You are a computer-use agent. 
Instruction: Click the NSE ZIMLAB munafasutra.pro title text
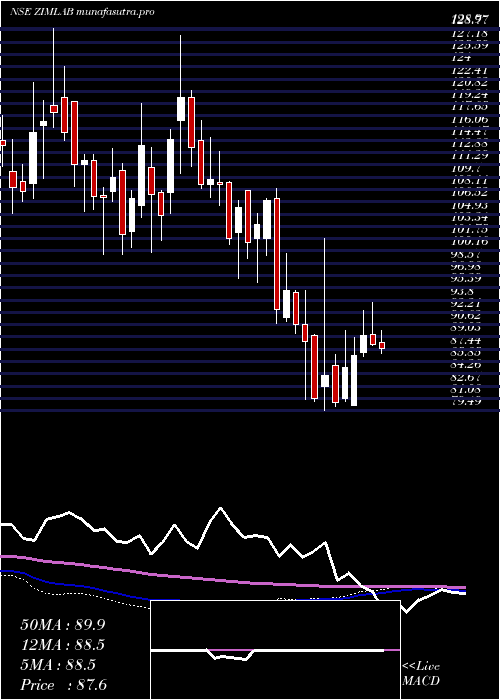82,12
